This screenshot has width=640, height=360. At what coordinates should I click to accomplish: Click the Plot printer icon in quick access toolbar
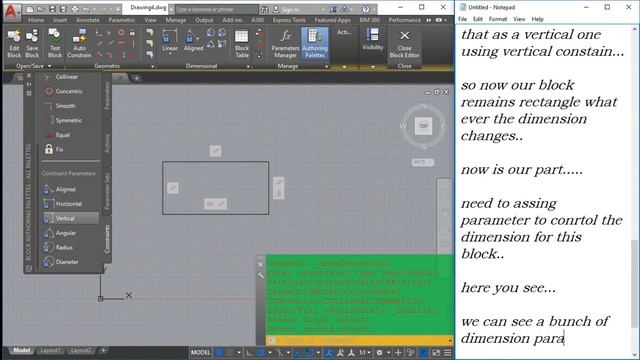click(x=74, y=9)
